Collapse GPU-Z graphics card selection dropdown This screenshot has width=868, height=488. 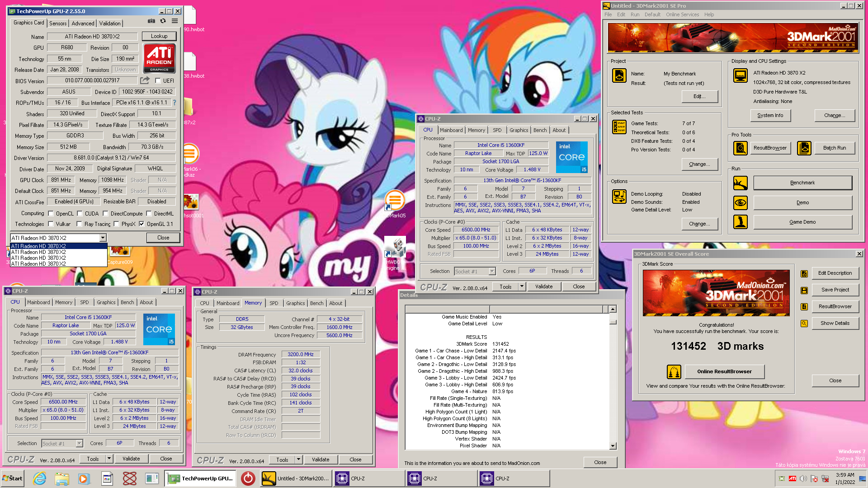[x=103, y=238]
